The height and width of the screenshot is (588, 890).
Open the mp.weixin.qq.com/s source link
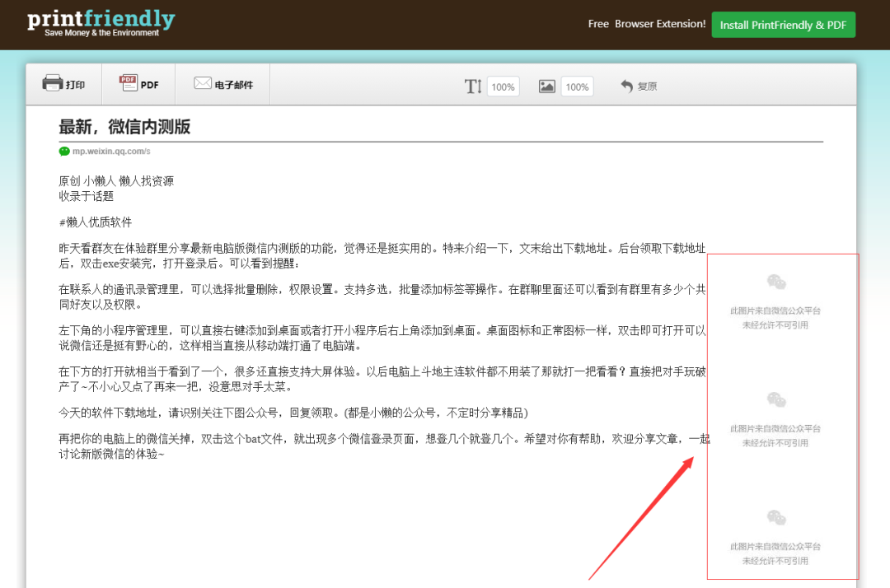(x=111, y=151)
